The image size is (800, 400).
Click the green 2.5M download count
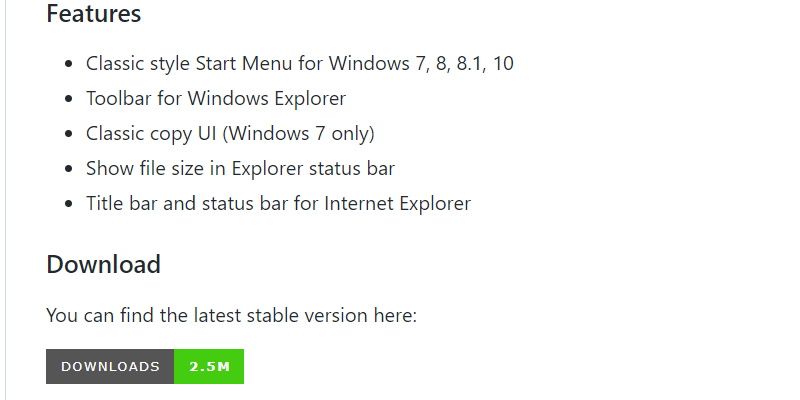point(209,366)
